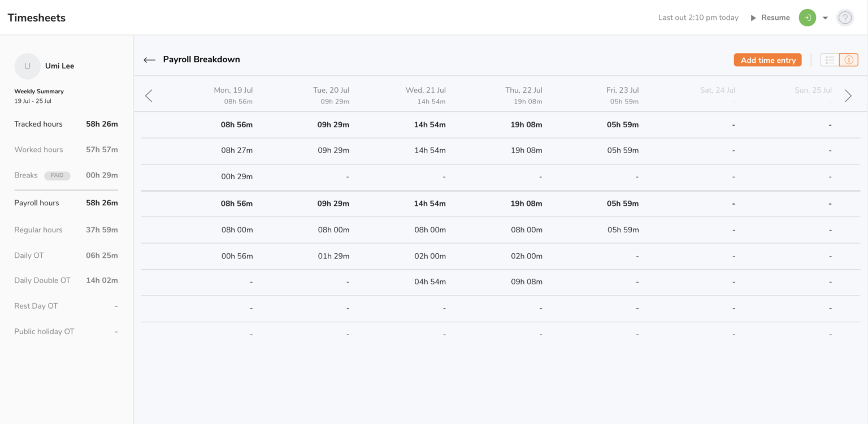The height and width of the screenshot is (424, 868).
Task: Click the Wed, 21 Jul column header
Action: click(425, 95)
